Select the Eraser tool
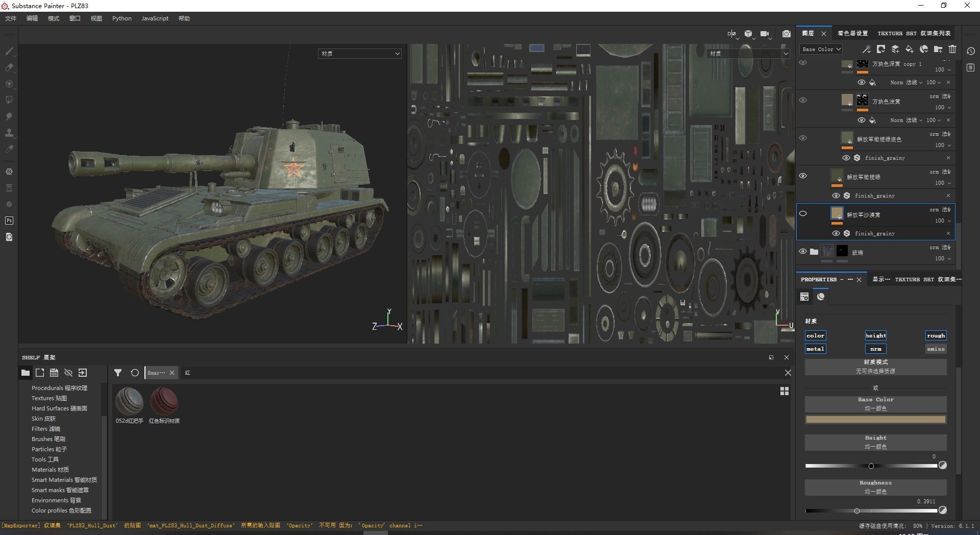980x535 pixels. [x=9, y=67]
